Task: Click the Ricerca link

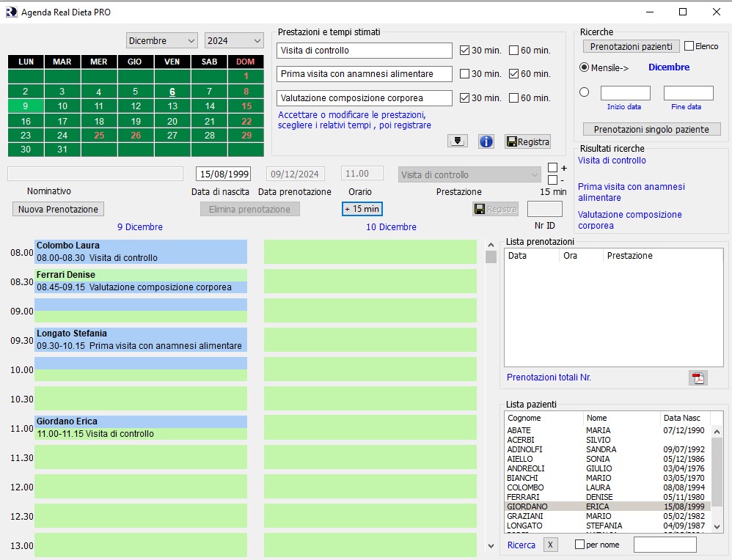Action: pos(521,545)
